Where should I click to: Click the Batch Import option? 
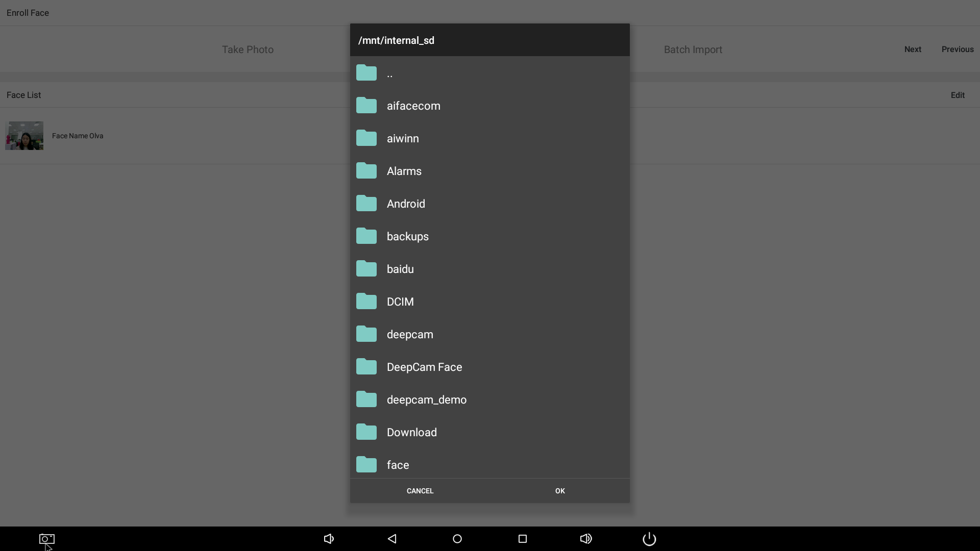(x=693, y=49)
